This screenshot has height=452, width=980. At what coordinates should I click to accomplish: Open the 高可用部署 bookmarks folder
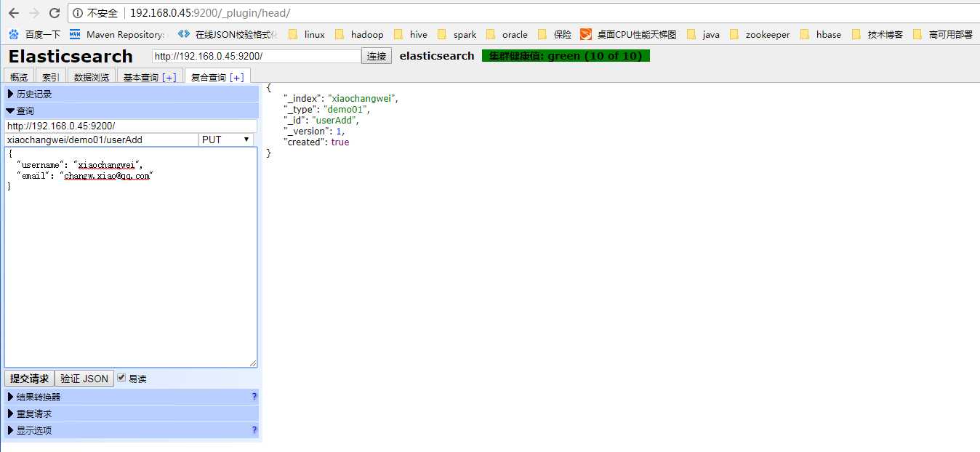pyautogui.click(x=943, y=34)
